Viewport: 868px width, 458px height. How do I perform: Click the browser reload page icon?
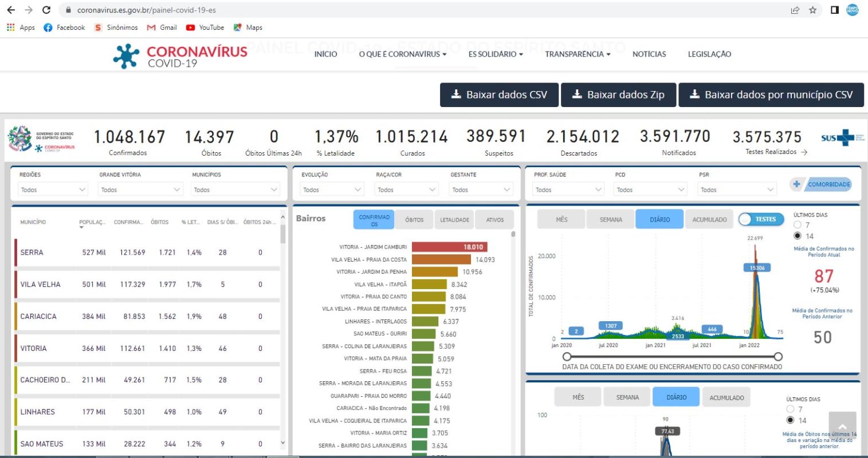(x=46, y=10)
